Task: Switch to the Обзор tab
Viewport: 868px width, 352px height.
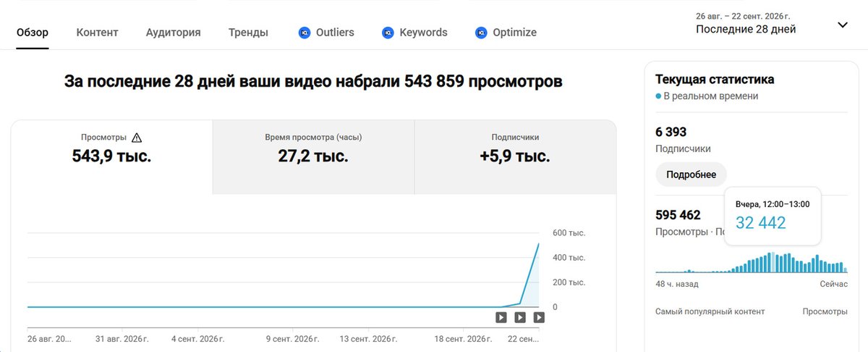Action: point(33,33)
